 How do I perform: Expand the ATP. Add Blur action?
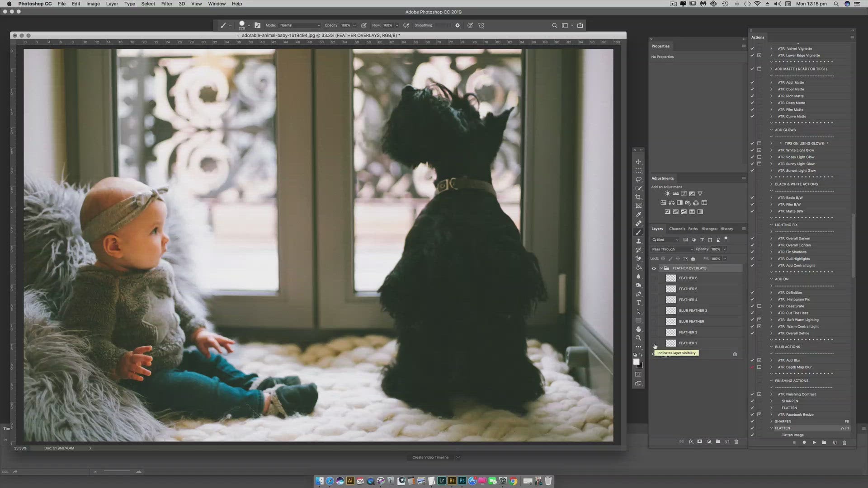click(771, 361)
